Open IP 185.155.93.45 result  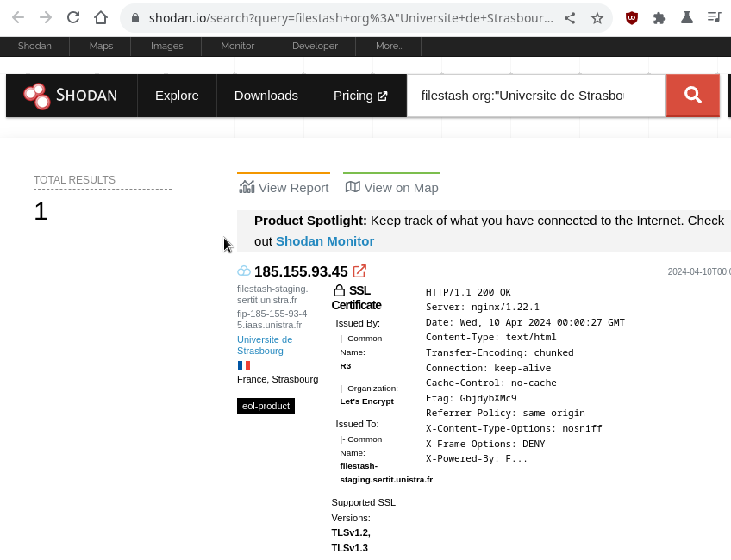point(301,271)
